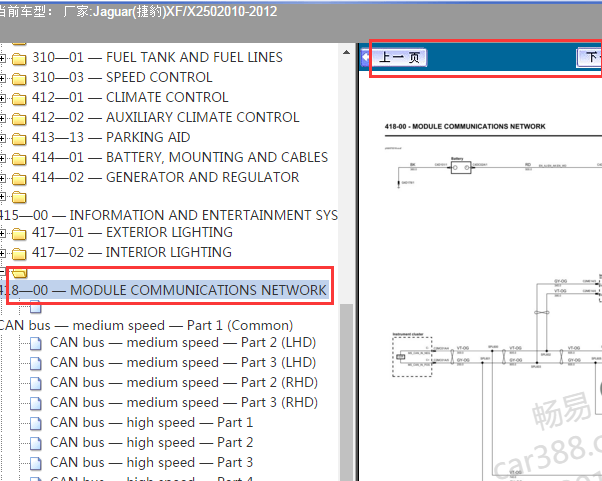Image resolution: width=602 pixels, height=481 pixels.
Task: Open CAN bus — medium speed — Part 3 (LHD)
Action: 183,362
